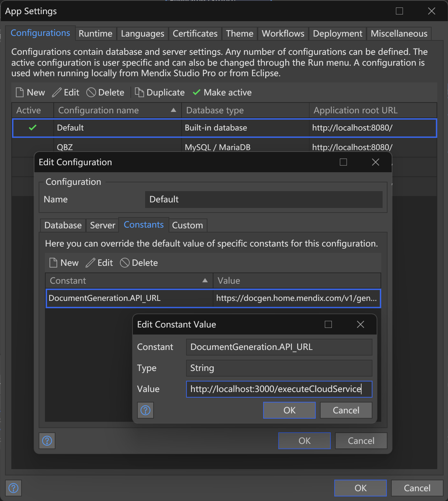This screenshot has width=448, height=501.
Task: Sort by Configuration name column arrow
Action: tap(173, 110)
